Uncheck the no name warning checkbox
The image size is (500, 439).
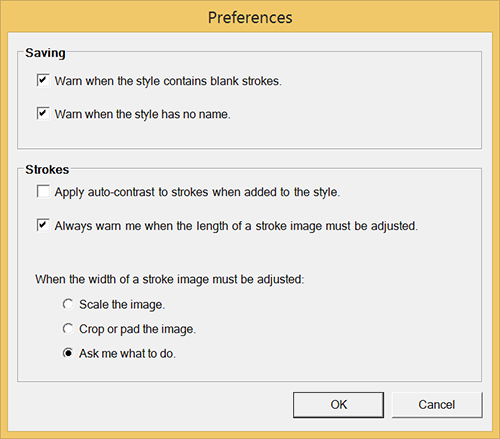43,113
